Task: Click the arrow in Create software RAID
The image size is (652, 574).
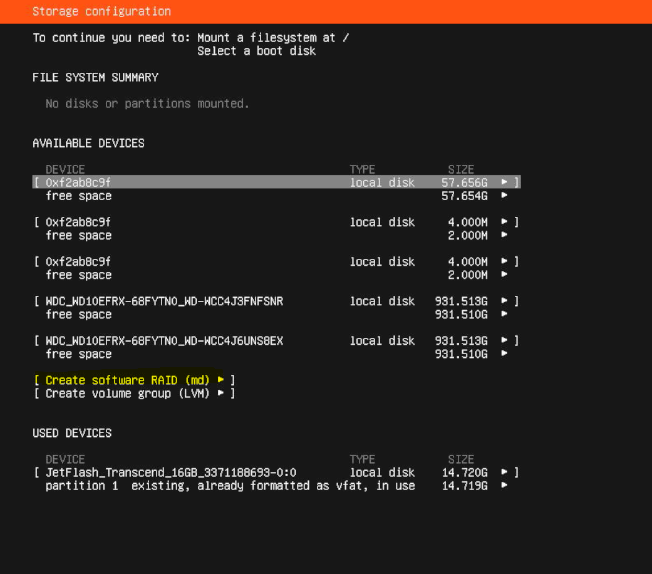Action: click(221, 380)
